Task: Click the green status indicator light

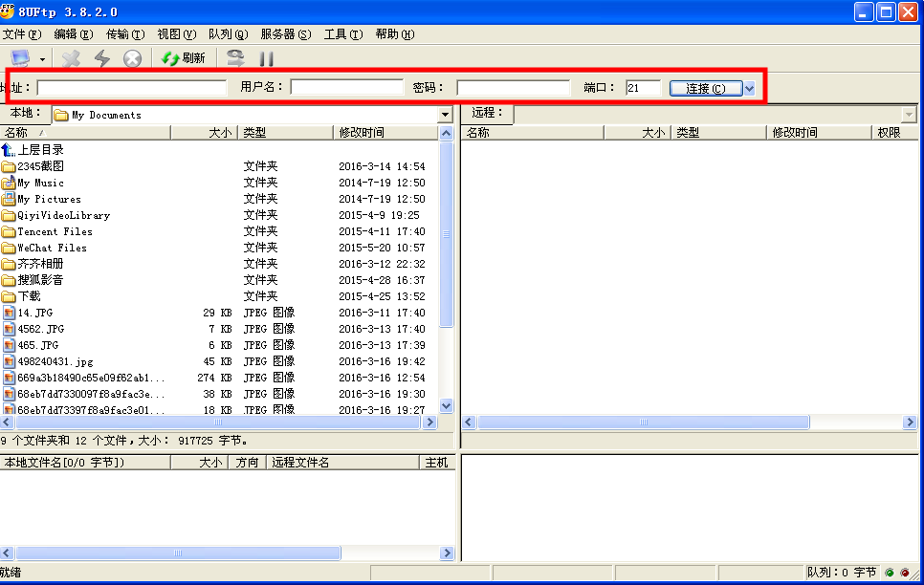Action: click(890, 573)
